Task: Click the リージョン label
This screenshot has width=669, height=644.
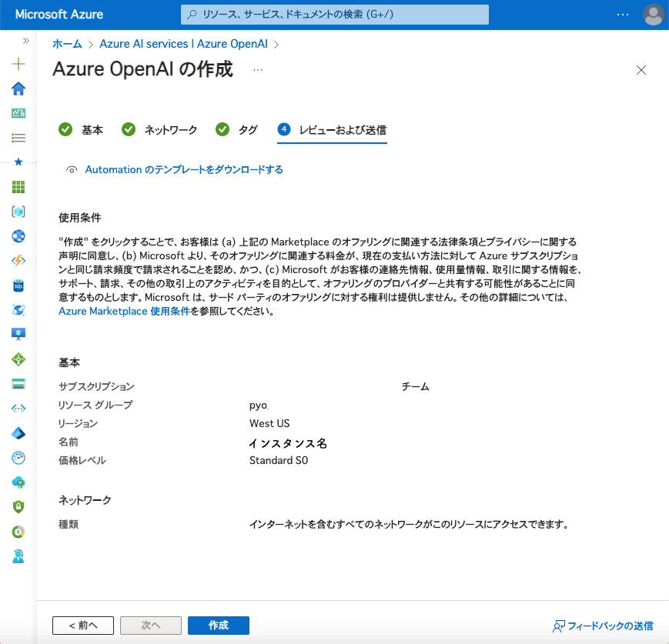Action: coord(78,423)
